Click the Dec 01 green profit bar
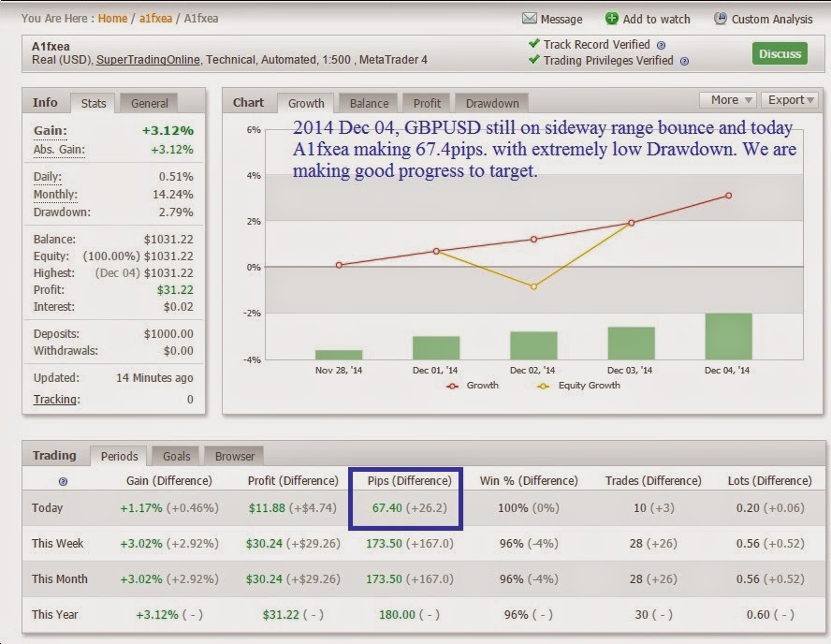This screenshot has height=644, width=831. click(x=436, y=347)
